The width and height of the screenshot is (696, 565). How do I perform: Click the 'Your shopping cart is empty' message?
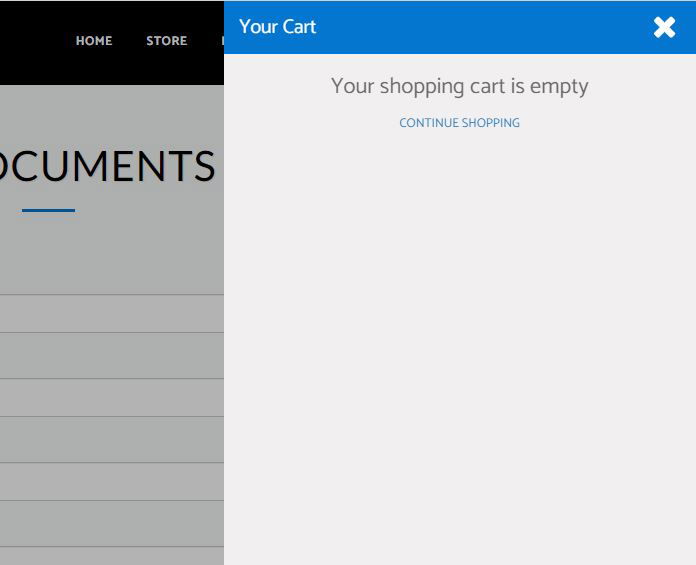[x=459, y=86]
